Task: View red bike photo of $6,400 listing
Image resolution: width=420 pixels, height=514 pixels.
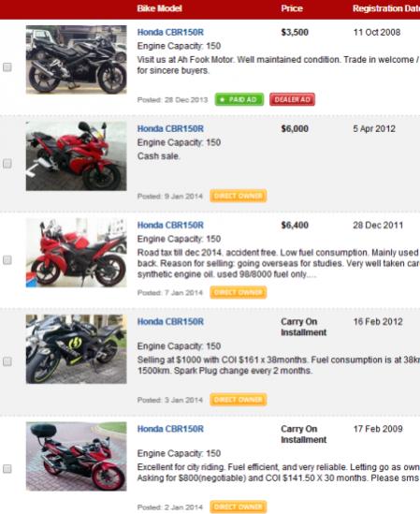Action: click(77, 253)
